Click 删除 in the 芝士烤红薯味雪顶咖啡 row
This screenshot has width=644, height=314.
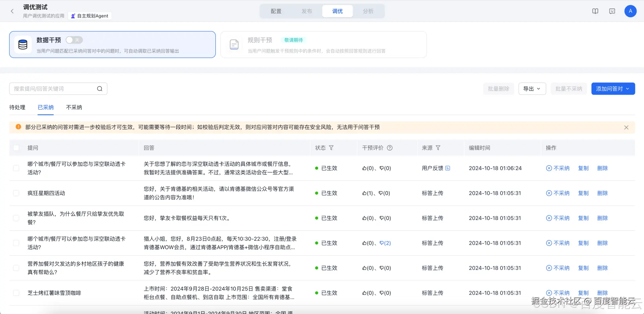(602, 293)
